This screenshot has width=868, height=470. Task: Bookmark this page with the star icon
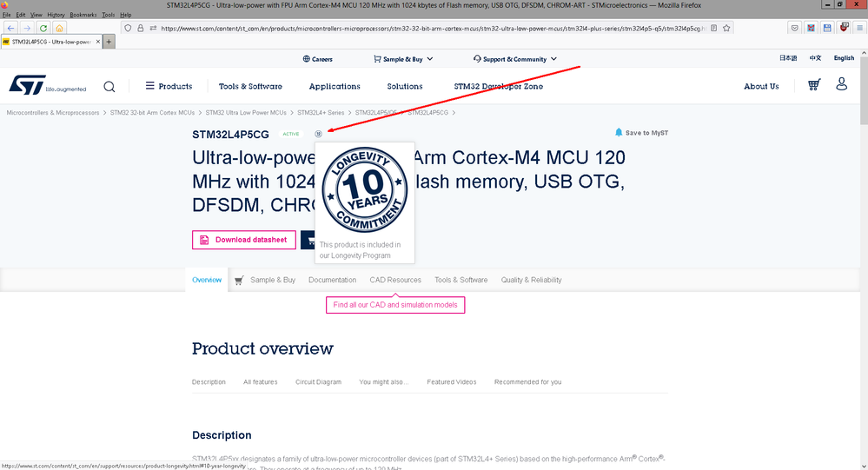pos(727,28)
